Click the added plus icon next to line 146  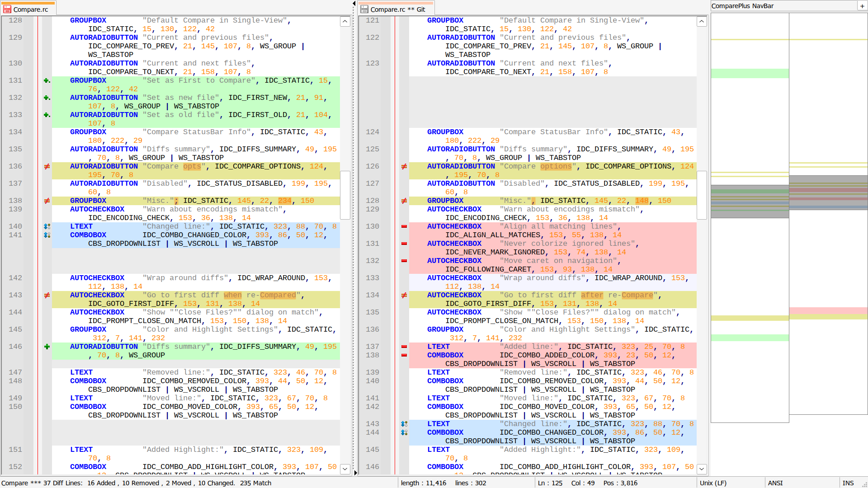pos(47,347)
